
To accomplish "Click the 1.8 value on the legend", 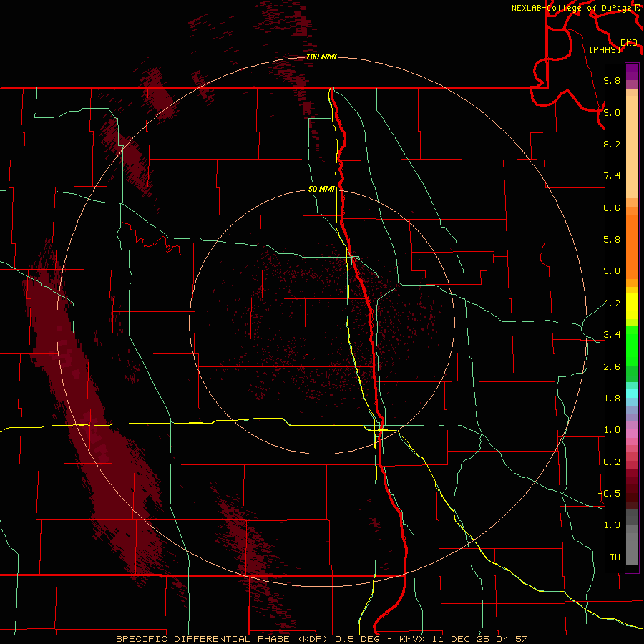I will tap(612, 399).
